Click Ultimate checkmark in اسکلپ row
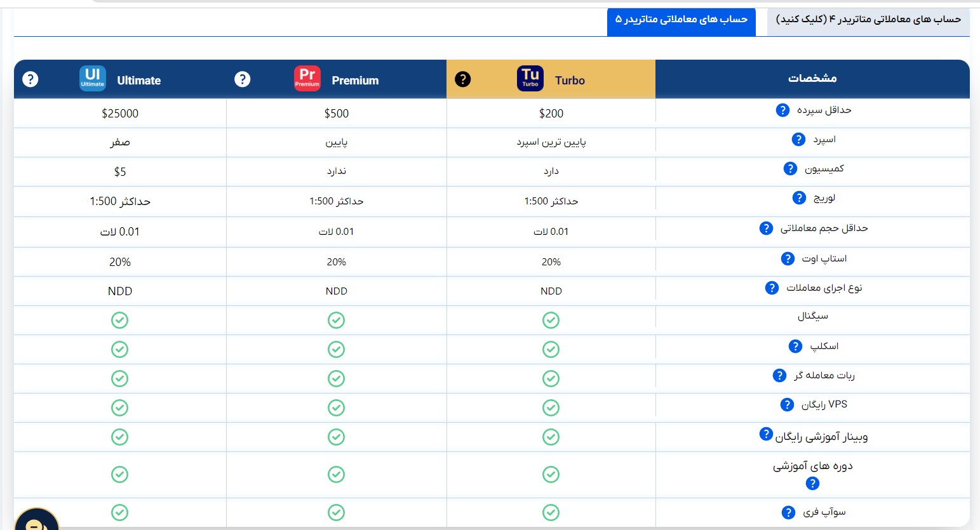Image resolution: width=980 pixels, height=530 pixels. point(120,350)
